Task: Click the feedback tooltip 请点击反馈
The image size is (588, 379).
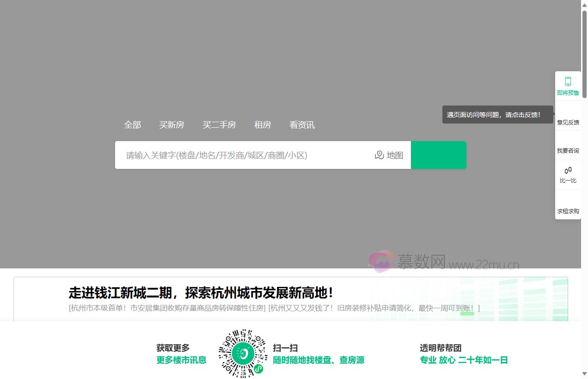Action: (x=497, y=114)
